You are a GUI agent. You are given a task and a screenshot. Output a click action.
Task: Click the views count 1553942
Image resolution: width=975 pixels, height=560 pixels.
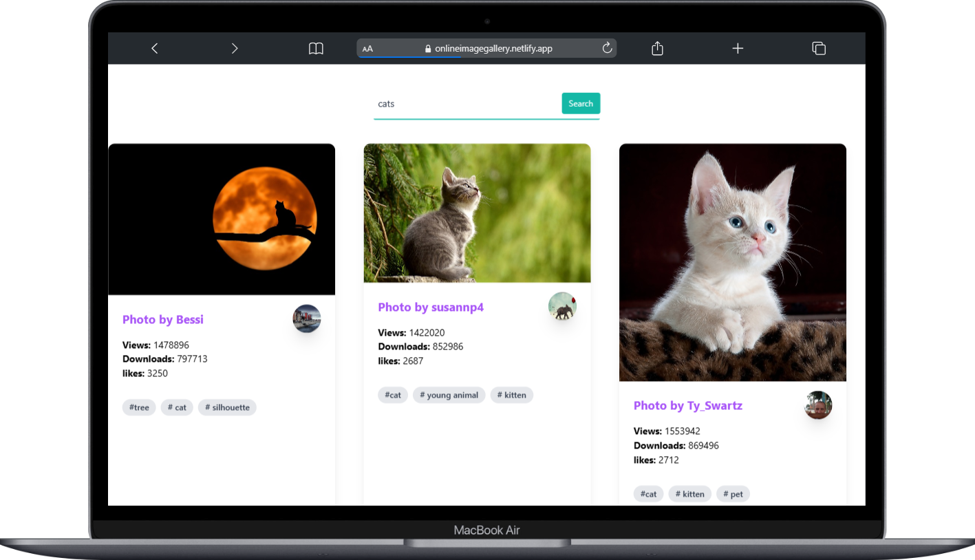[683, 431]
